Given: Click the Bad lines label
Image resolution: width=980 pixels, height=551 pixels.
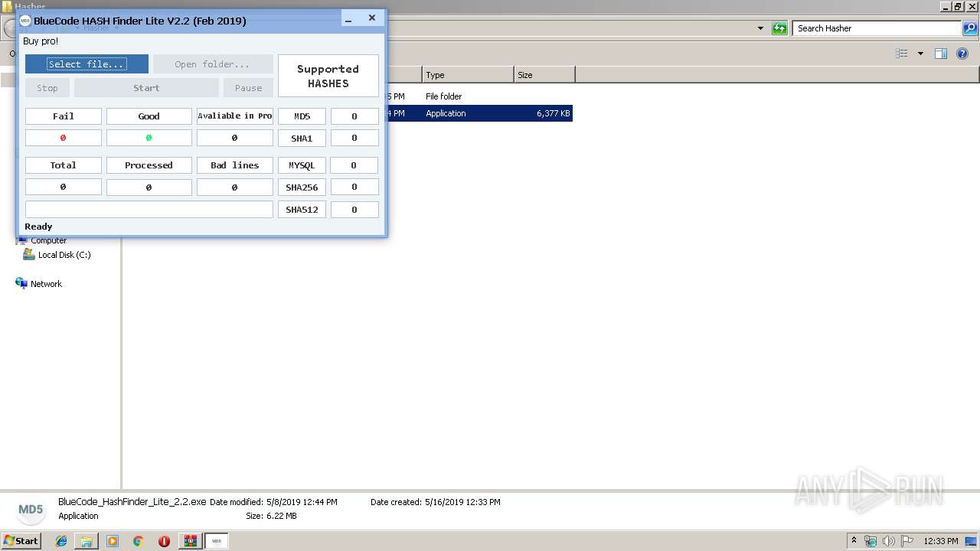Looking at the screenshot, I should (235, 165).
